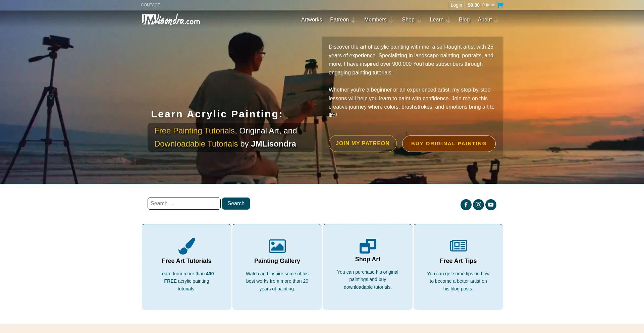The image size is (644, 333).
Task: Open the Instagram social icon
Action: click(478, 205)
